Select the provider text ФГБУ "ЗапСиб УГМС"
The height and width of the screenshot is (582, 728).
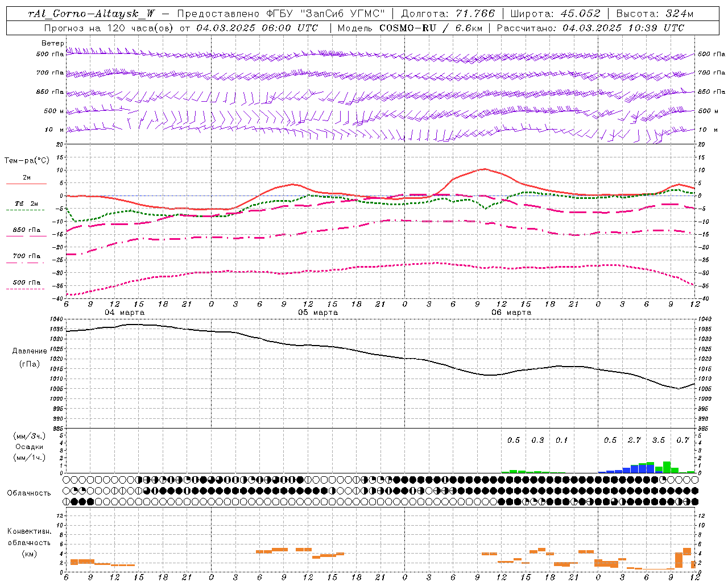[325, 14]
